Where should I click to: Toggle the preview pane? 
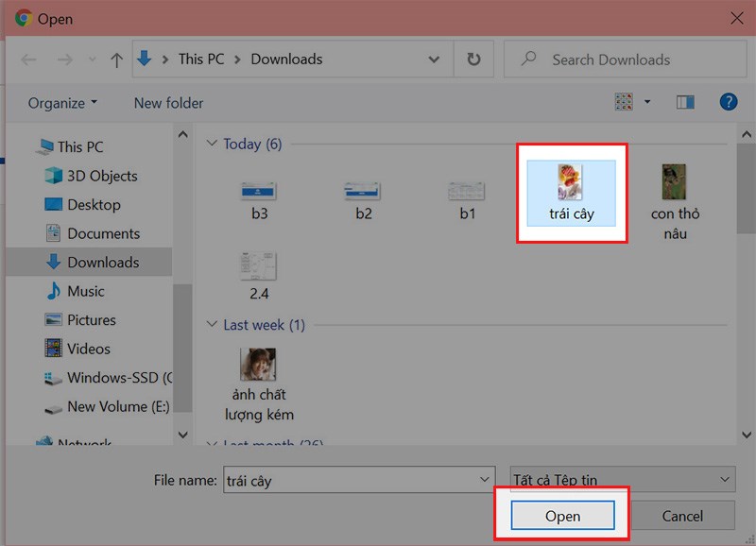point(685,102)
